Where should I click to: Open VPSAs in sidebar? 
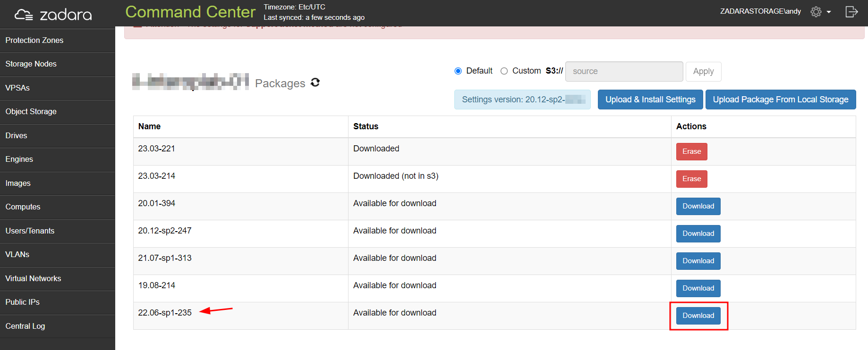tap(58, 88)
